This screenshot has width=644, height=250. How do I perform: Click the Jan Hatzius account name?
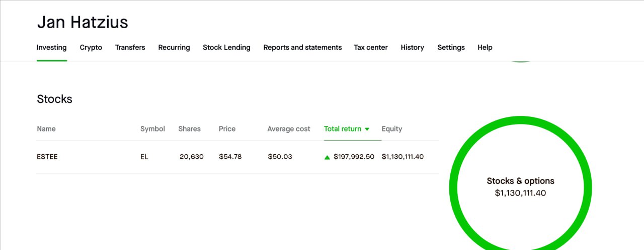click(83, 22)
